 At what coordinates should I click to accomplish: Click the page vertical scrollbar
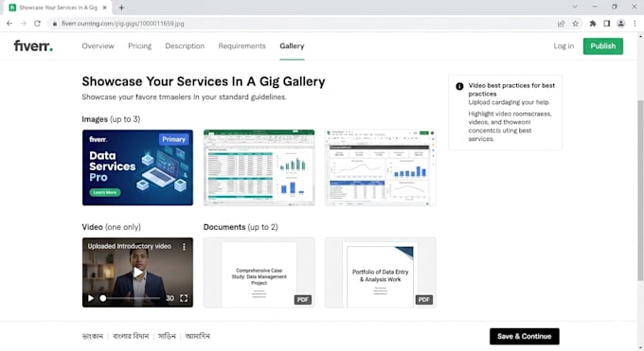640,190
